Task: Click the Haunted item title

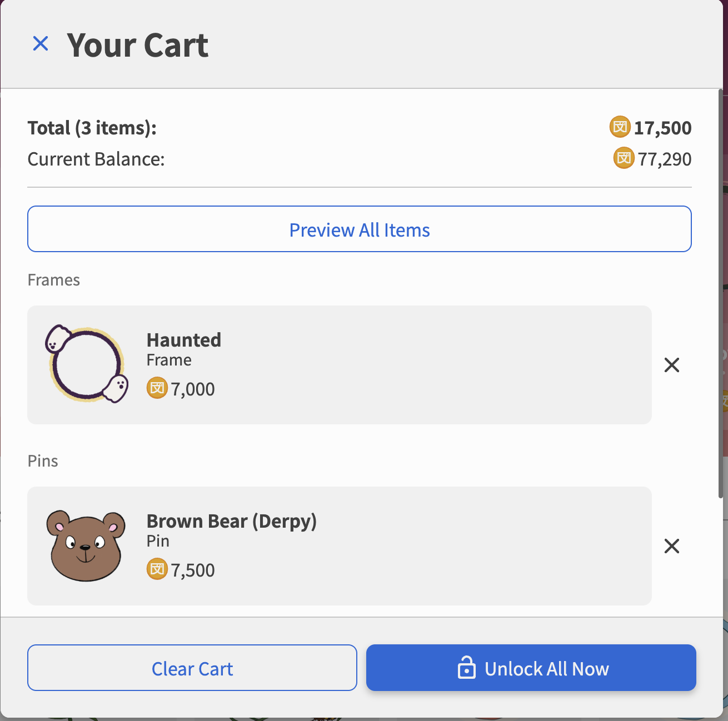Action: click(184, 340)
